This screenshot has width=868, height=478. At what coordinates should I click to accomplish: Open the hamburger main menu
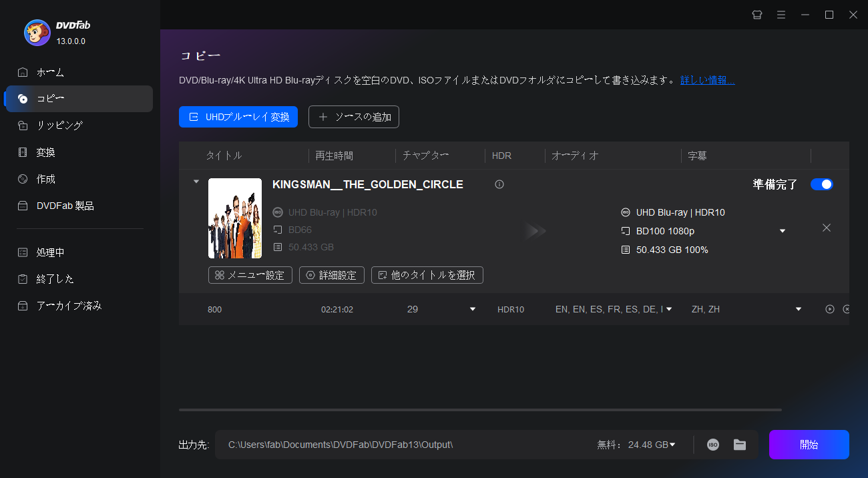[781, 15]
